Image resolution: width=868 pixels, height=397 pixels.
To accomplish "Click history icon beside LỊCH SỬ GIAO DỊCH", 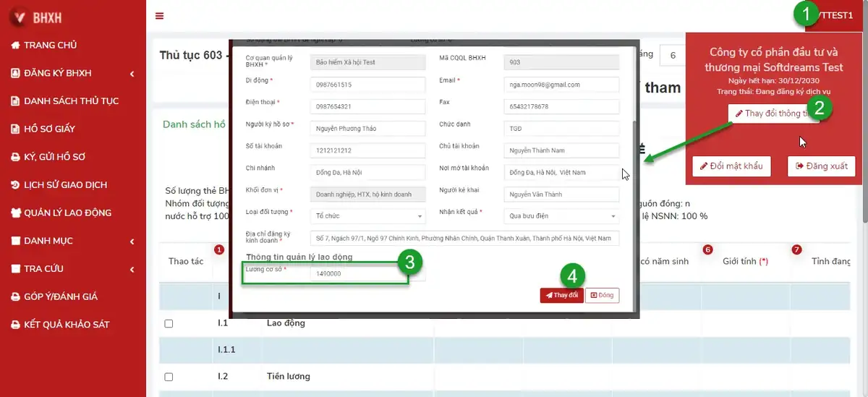I will click(15, 184).
